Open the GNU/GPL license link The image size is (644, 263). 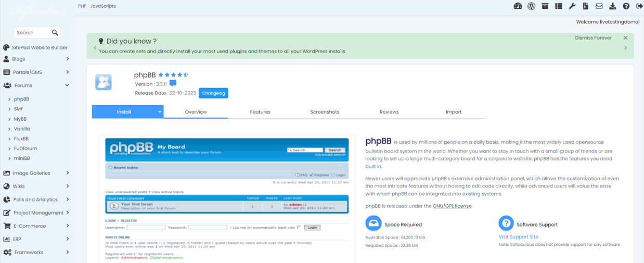pyautogui.click(x=452, y=206)
